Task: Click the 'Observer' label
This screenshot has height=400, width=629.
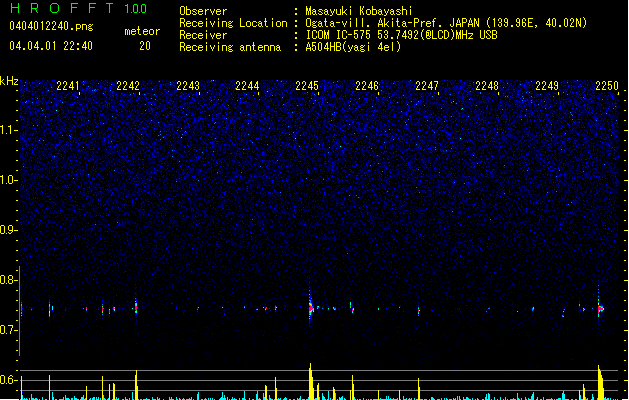Action: 203,11
